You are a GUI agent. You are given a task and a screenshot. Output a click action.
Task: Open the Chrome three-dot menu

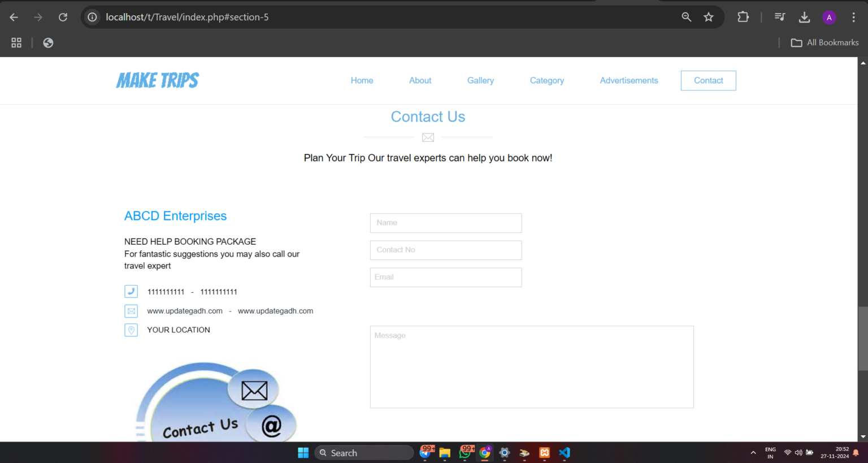point(854,17)
